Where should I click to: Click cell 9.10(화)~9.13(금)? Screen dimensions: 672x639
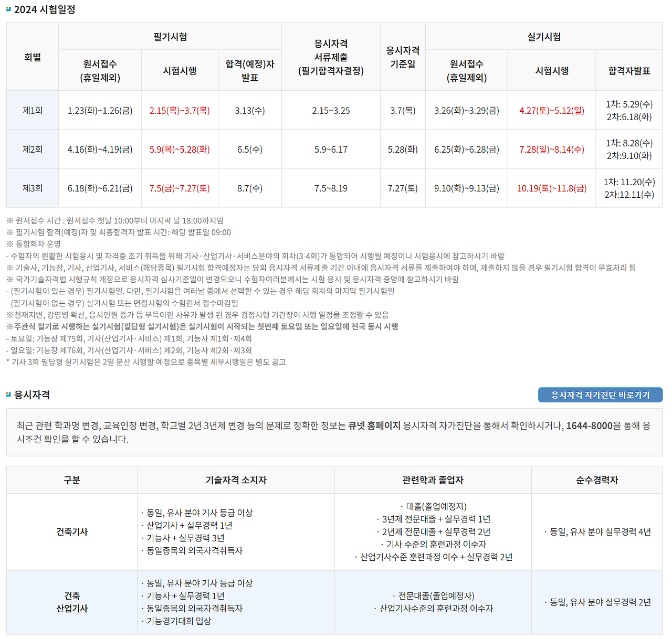click(467, 188)
